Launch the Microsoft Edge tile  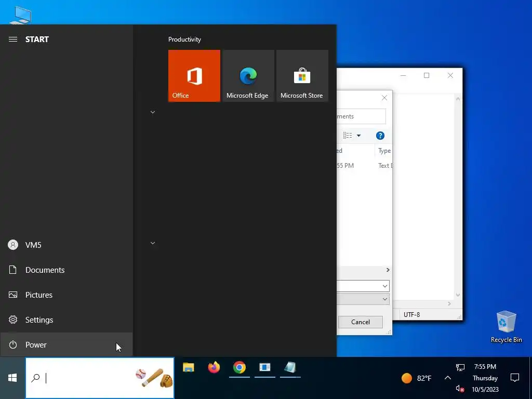tap(248, 76)
